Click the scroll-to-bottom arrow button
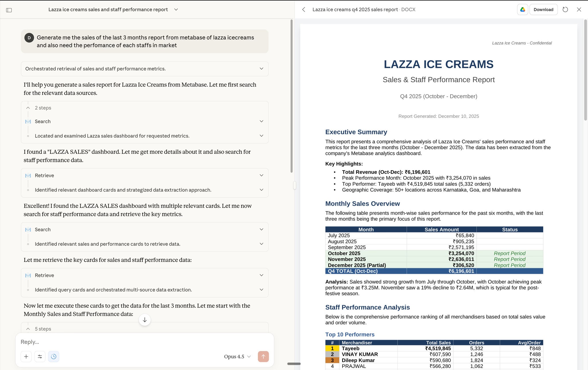This screenshot has width=588, height=370. tap(145, 320)
